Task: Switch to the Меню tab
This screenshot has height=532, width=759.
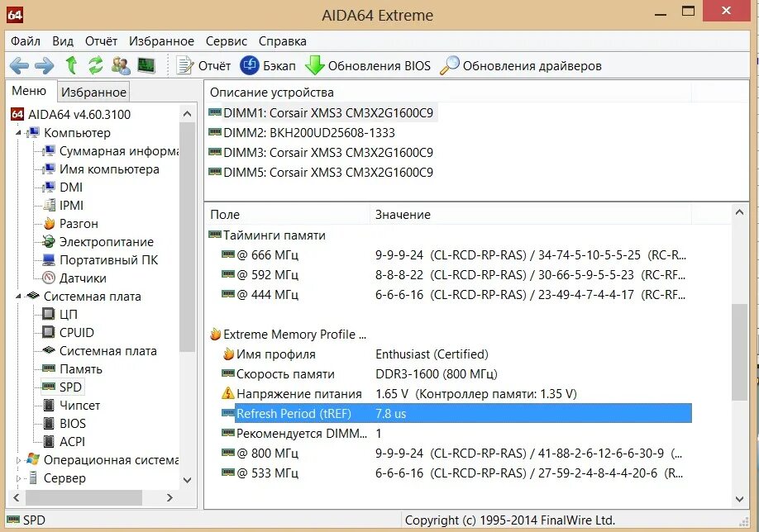Action: click(29, 91)
